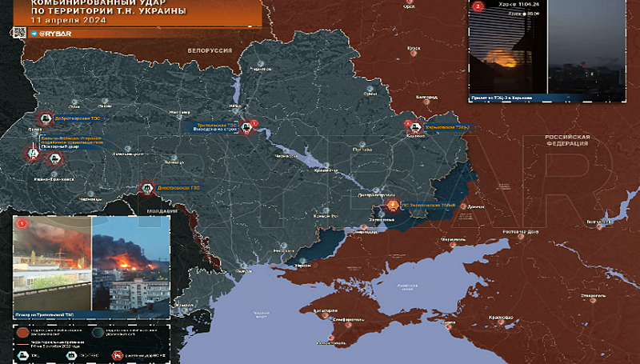Click the gas storage marker with red badge
Image resolution: width=640 pixels, height=364 pixels.
[x=34, y=154]
